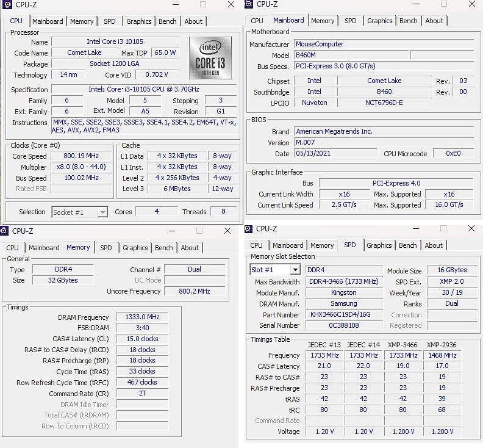
Task: Select Graphics tab in Memory window
Action: [x=135, y=248]
